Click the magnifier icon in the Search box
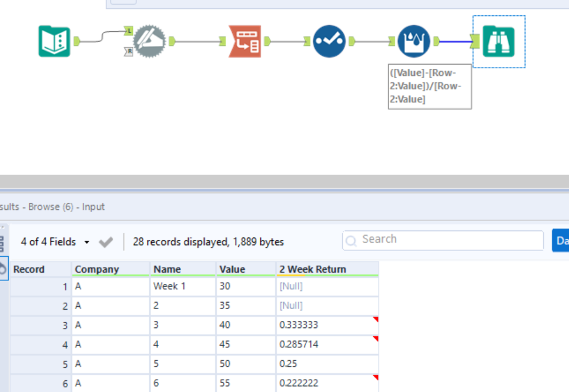This screenshot has height=392, width=569. coord(351,240)
